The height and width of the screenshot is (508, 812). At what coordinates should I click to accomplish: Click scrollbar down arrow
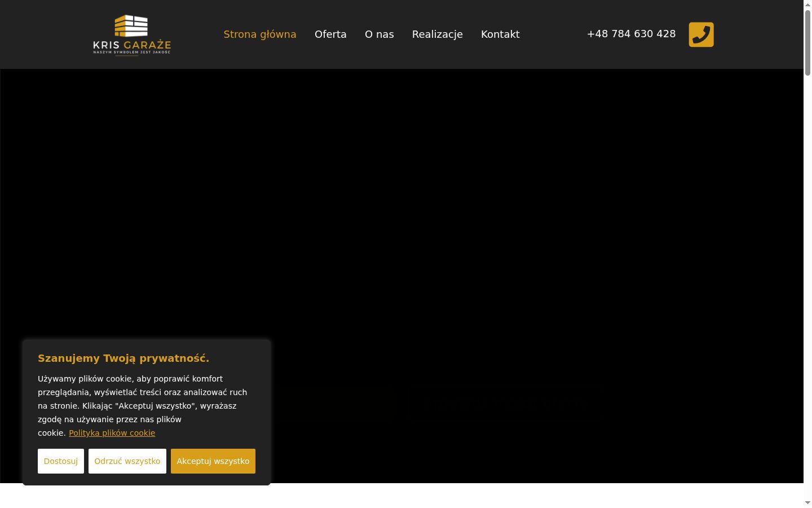[807, 503]
